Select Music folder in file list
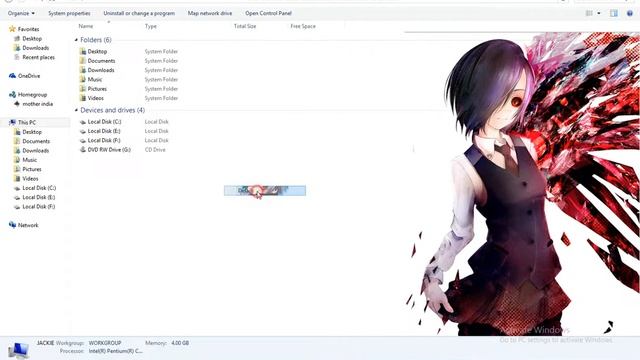The height and width of the screenshot is (360, 640). tap(95, 80)
